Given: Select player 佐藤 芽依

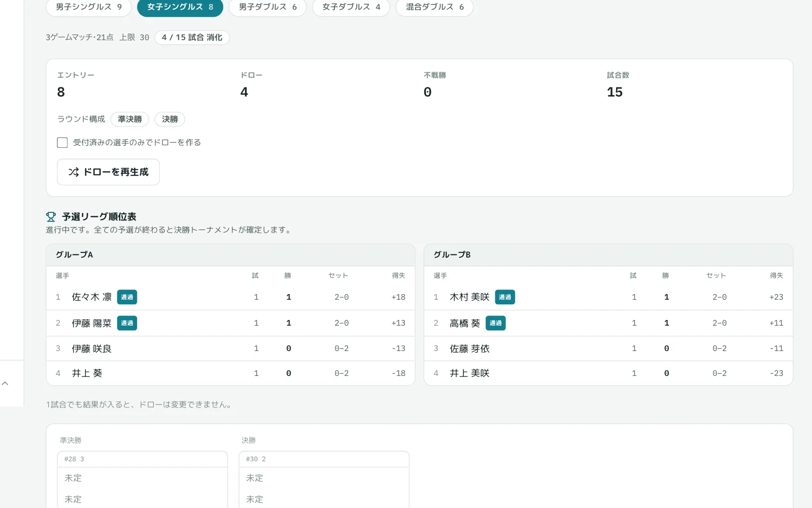Looking at the screenshot, I should [469, 348].
